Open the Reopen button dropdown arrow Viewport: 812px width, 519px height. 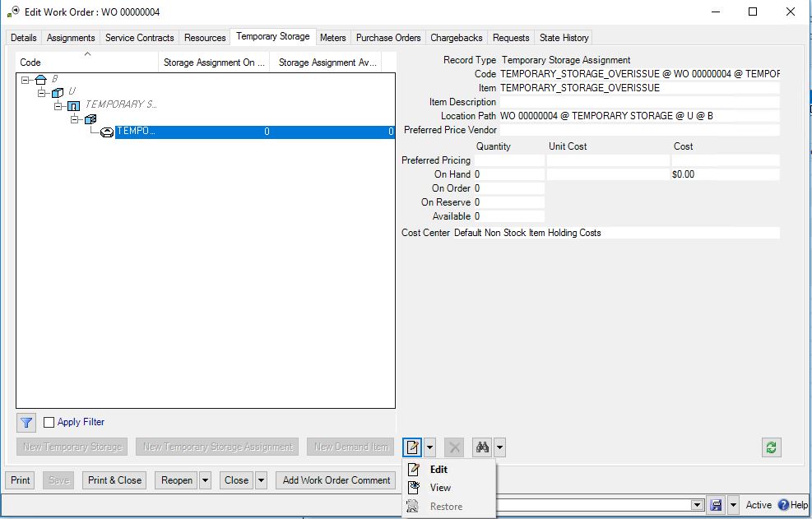pyautogui.click(x=205, y=480)
